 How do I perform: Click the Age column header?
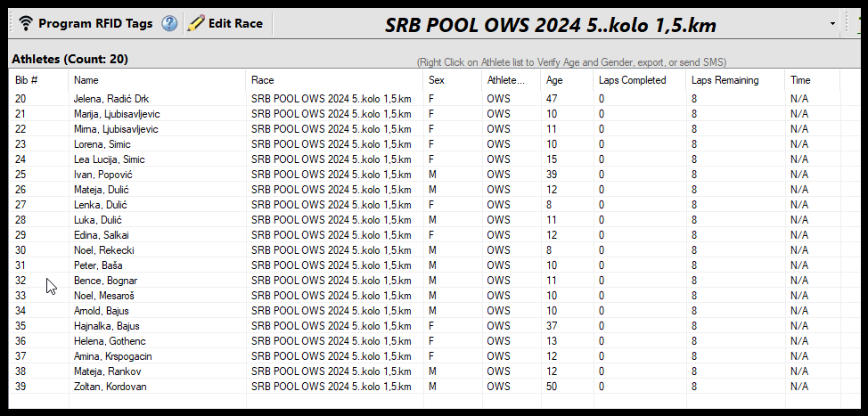click(553, 80)
